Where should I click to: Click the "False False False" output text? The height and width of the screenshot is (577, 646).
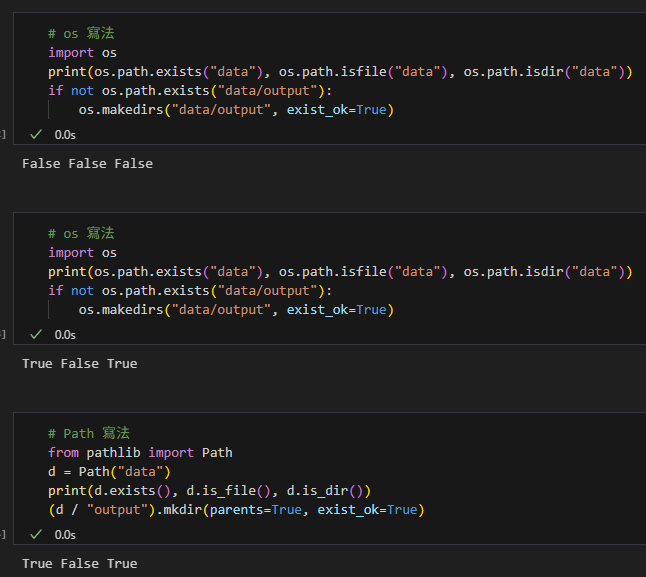(x=87, y=163)
